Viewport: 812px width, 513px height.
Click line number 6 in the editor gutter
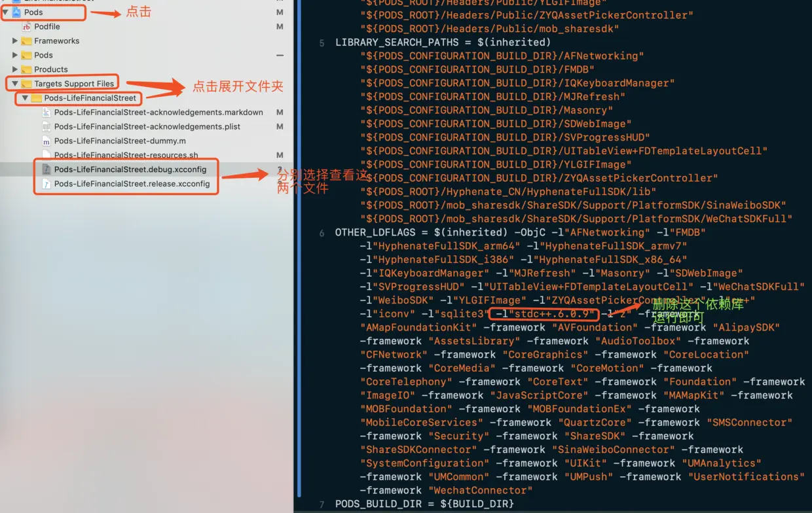pyautogui.click(x=321, y=232)
